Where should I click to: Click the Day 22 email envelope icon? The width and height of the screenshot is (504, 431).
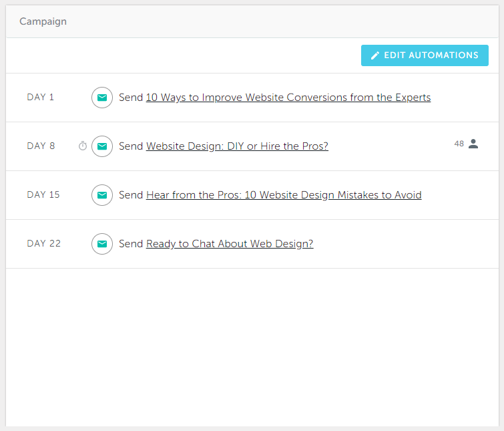coord(102,244)
